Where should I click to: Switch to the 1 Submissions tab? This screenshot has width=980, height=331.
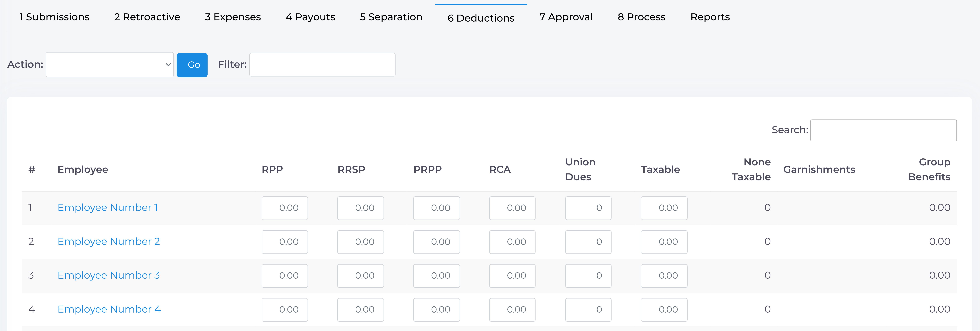click(x=54, y=17)
